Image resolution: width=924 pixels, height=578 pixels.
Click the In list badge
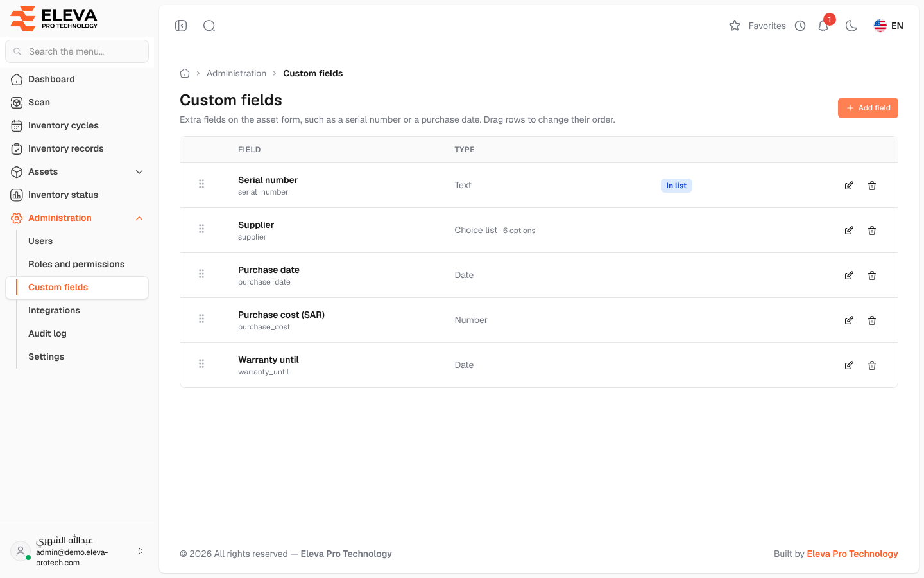pyautogui.click(x=676, y=186)
